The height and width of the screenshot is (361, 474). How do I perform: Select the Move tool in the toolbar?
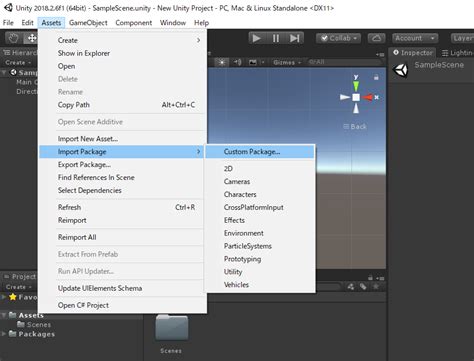31,38
